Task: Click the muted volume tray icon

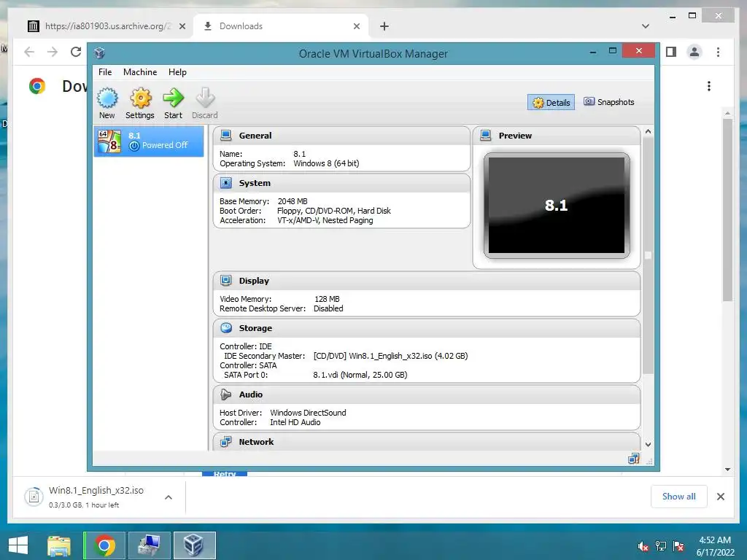Action: [x=643, y=546]
